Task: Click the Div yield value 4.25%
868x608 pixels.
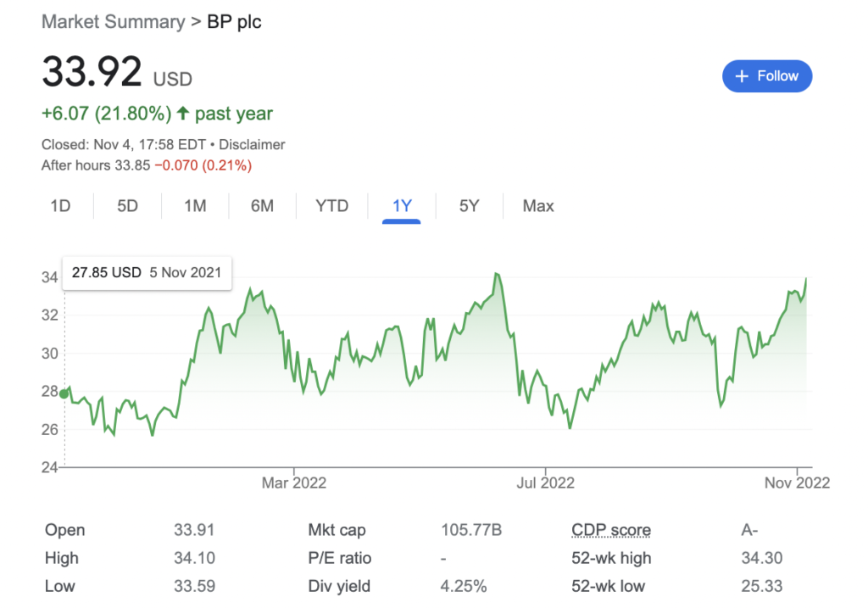Action: tap(464, 587)
